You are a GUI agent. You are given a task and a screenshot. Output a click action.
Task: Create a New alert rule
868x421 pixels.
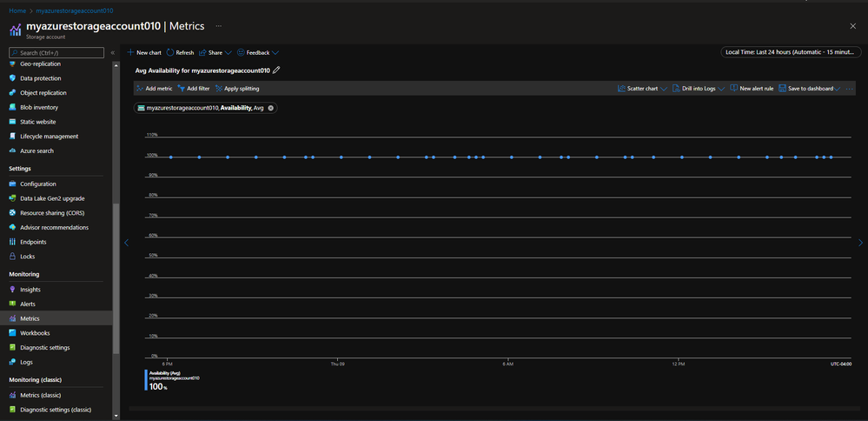click(752, 89)
